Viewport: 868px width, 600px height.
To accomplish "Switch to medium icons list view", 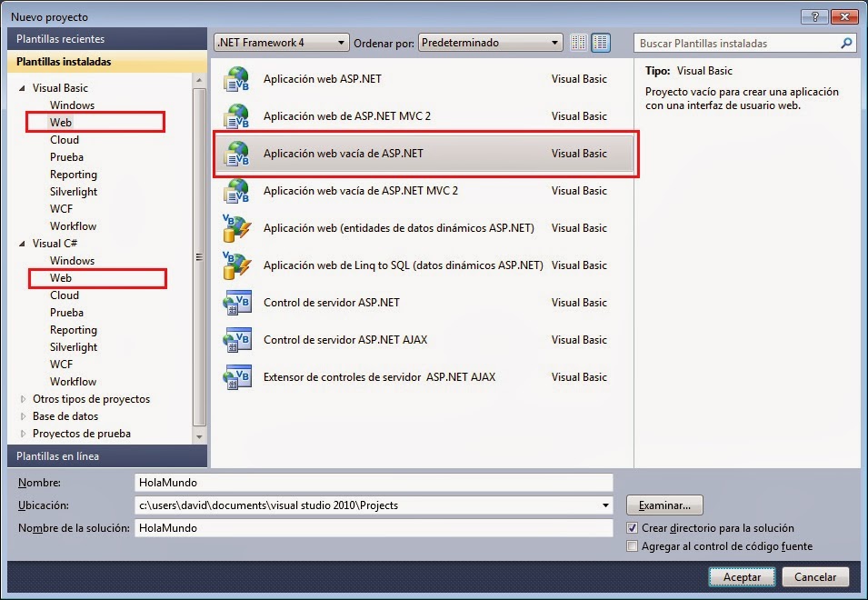I will 601,43.
